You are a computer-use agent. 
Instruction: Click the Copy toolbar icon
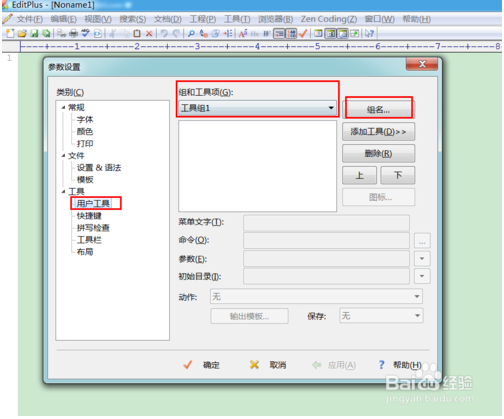(125, 33)
